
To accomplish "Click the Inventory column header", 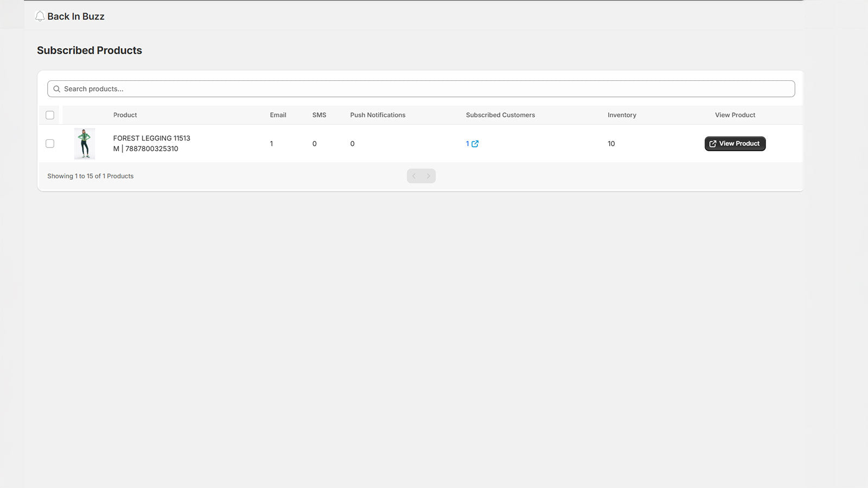I will click(x=622, y=115).
